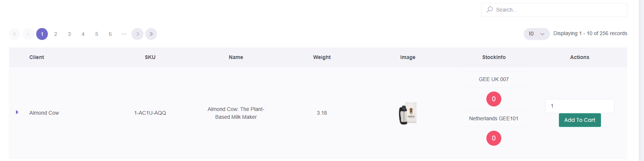
Task: Click the vertical scrollbar on the right
Action: point(641,80)
